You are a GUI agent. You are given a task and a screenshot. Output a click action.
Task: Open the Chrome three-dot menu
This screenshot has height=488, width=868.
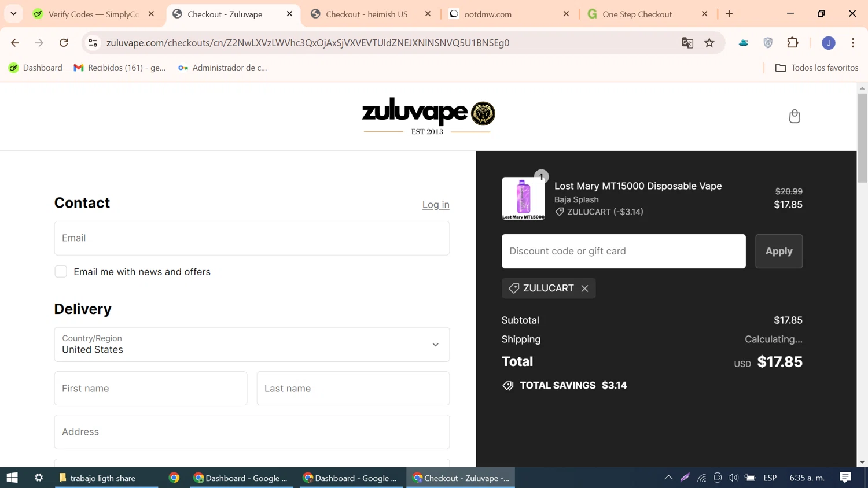[853, 43]
